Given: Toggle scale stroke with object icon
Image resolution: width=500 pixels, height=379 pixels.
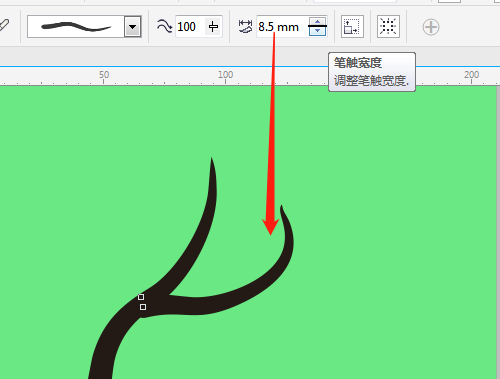Looking at the screenshot, I should point(352,26).
